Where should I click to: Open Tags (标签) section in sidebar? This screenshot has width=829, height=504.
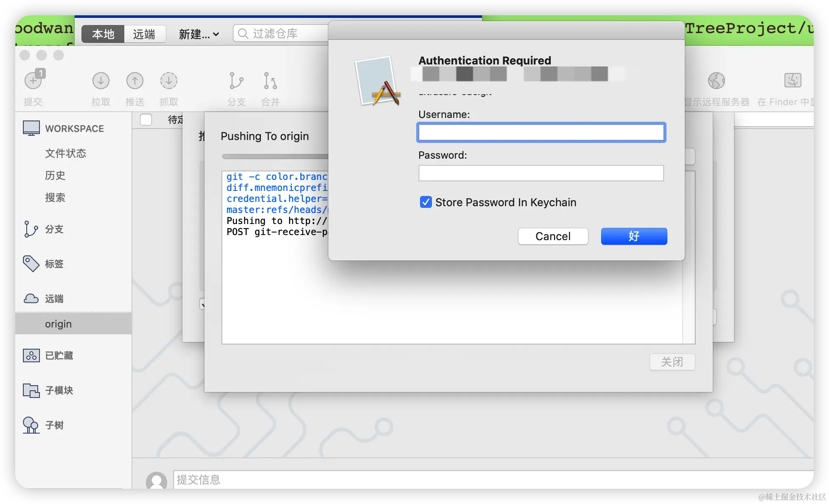coord(54,264)
